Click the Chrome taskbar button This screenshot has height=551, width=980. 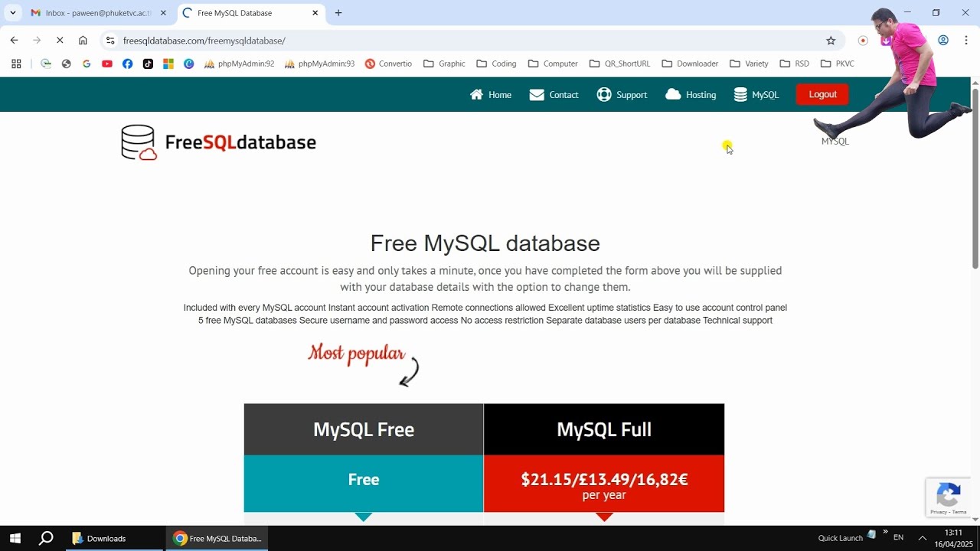coord(217,538)
